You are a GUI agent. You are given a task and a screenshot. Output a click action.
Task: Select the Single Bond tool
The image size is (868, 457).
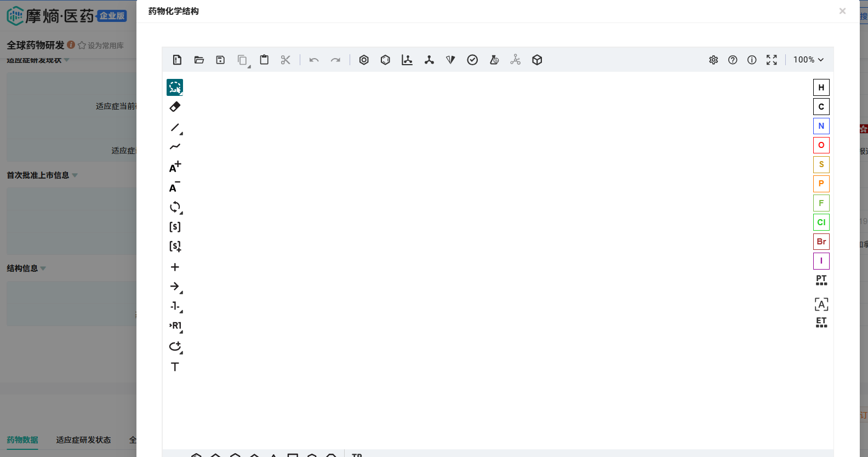[x=175, y=128]
